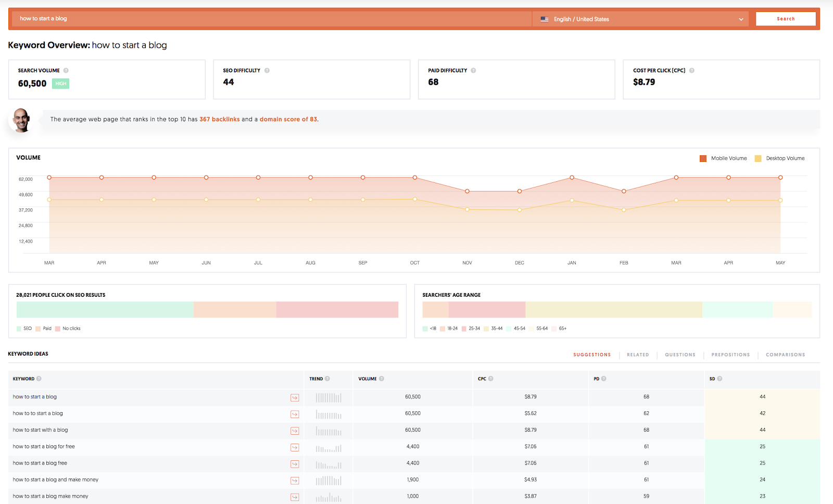
Task: Open keyword 'how to start a blog for free'
Action: pos(44,446)
